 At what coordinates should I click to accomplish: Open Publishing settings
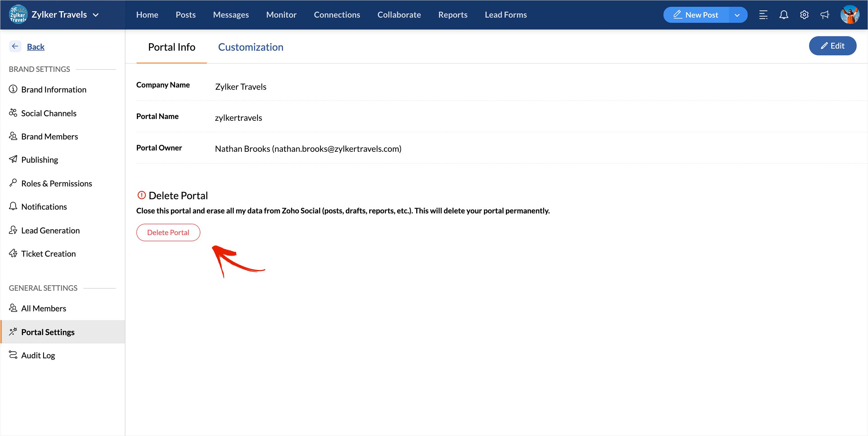[x=39, y=160]
